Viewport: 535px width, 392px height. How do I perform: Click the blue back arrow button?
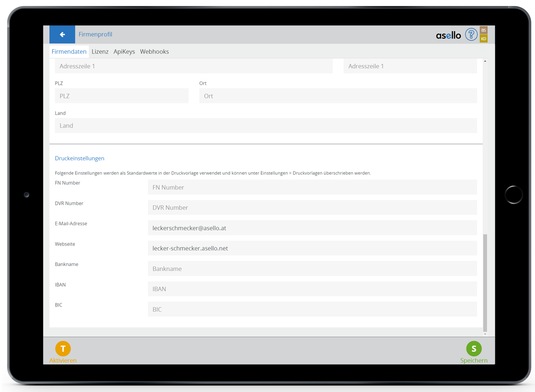point(62,34)
